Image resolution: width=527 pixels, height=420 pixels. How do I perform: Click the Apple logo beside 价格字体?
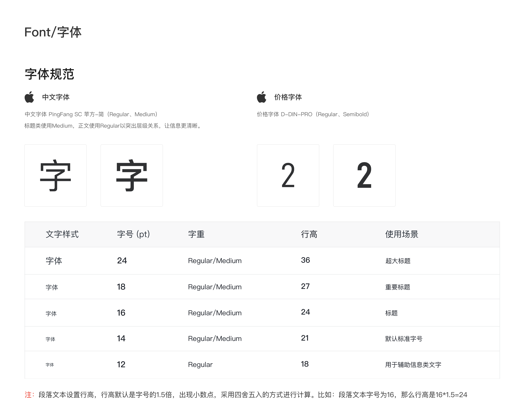click(262, 97)
